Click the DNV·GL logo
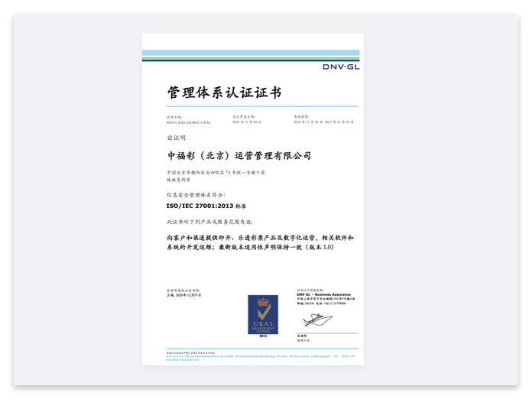The height and width of the screenshot is (399, 532). click(x=341, y=66)
